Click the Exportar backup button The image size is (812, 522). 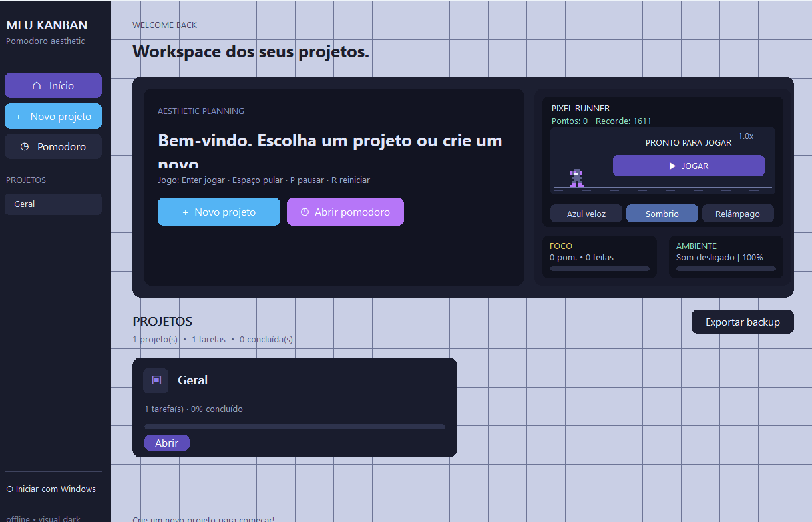743,322
